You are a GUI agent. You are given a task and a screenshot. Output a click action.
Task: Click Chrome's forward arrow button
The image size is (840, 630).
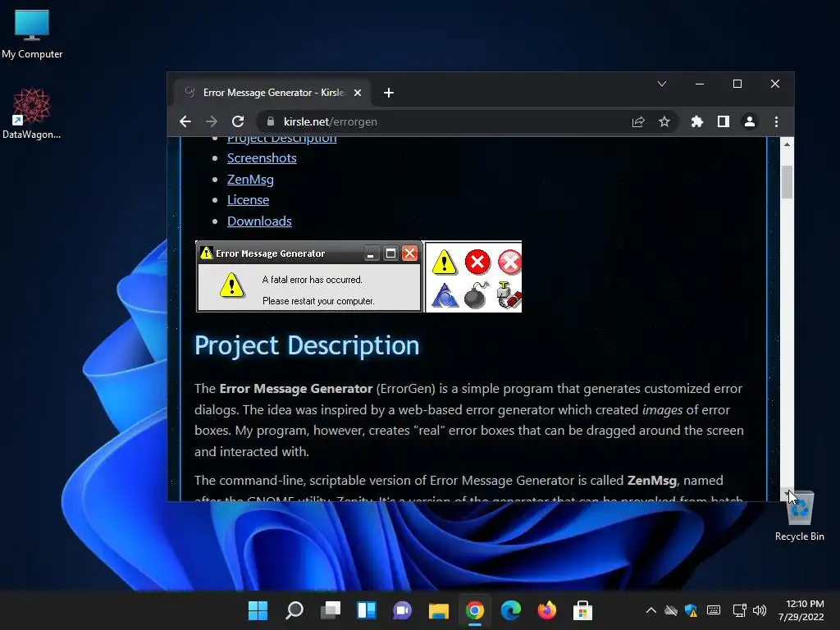(x=212, y=121)
